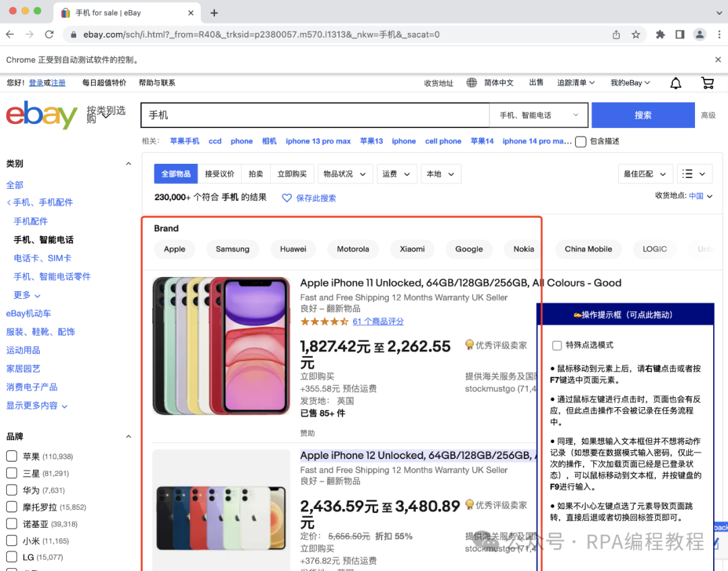The image size is (728, 571).
Task: Reload the page
Action: 49,34
